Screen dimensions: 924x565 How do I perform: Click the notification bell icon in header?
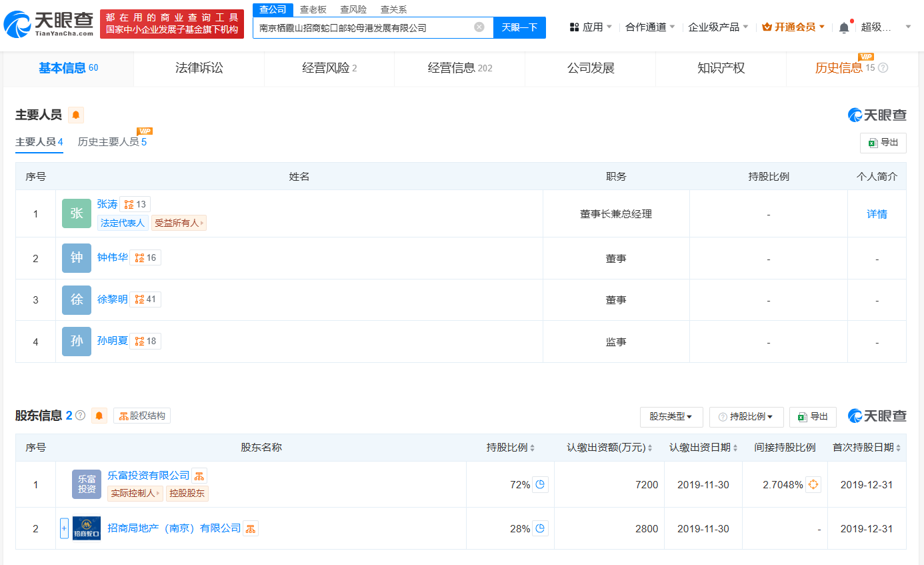[844, 27]
